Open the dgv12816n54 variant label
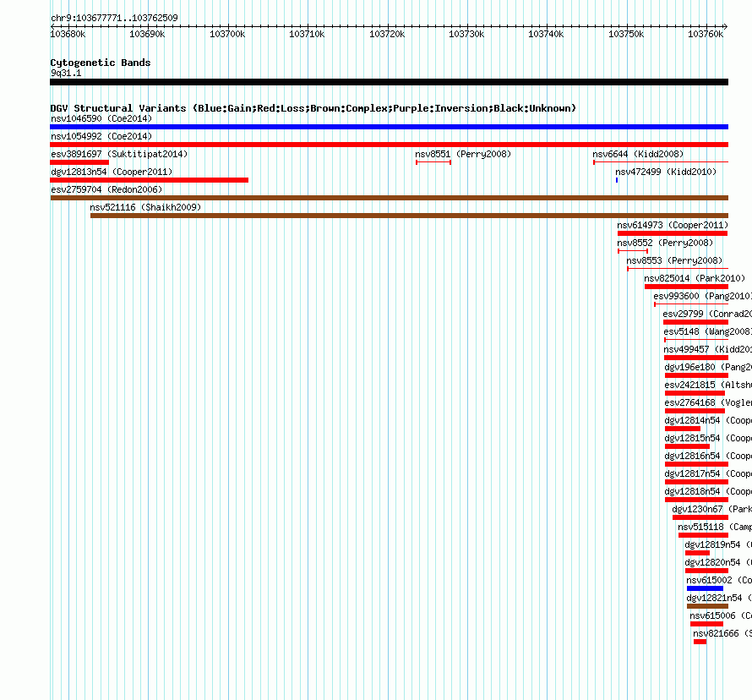 (x=708, y=456)
